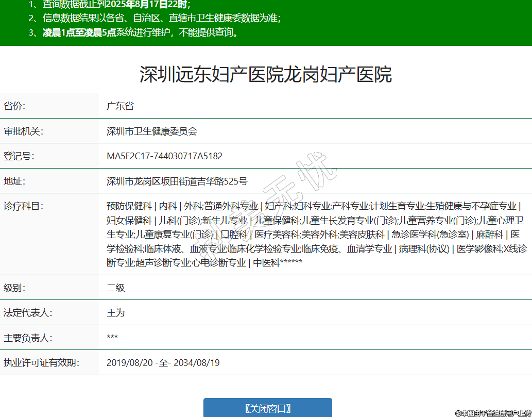Click the 主要负责人 row label
The width and height of the screenshot is (532, 417).
(x=28, y=338)
